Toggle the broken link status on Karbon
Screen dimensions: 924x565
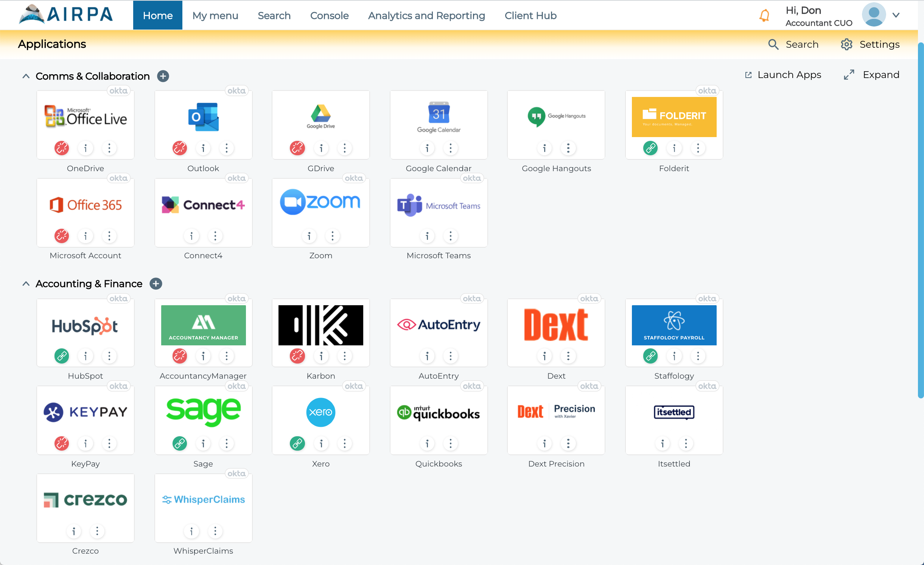[x=297, y=356]
